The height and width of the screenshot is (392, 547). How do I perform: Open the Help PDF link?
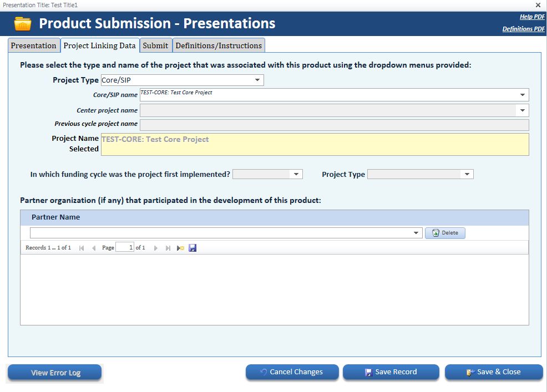[532, 17]
